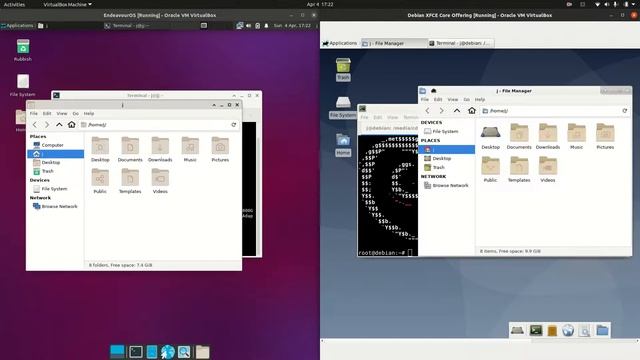Click Show Desktop icon in EndeavourOS dock
Image resolution: width=640 pixels, height=360 pixels.
(117, 351)
